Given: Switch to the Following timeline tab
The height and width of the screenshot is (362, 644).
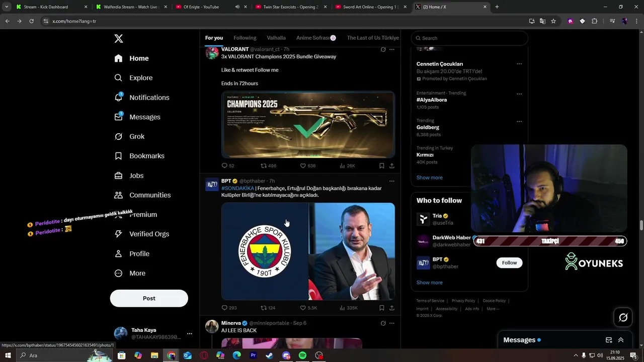Looking at the screenshot, I should [245, 38].
